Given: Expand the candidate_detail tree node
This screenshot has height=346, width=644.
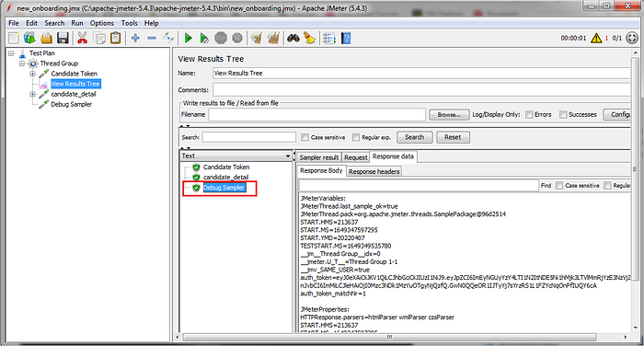Looking at the screenshot, I should tap(32, 94).
